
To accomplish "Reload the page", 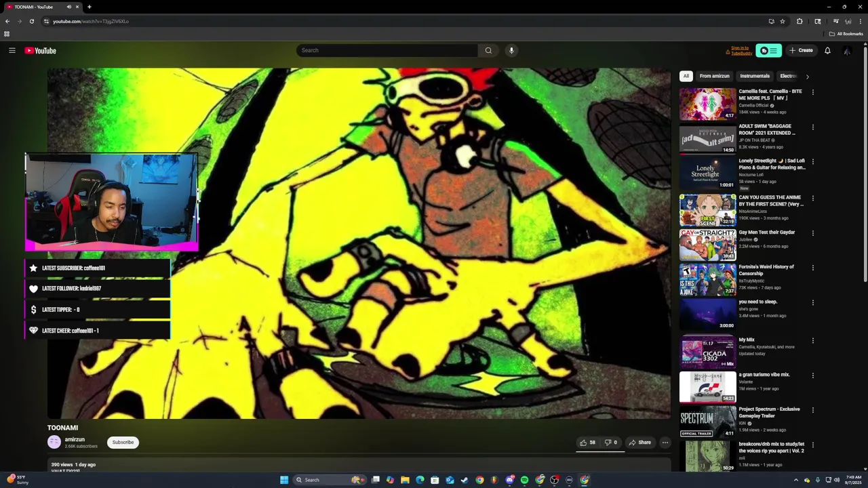I will coord(31,21).
